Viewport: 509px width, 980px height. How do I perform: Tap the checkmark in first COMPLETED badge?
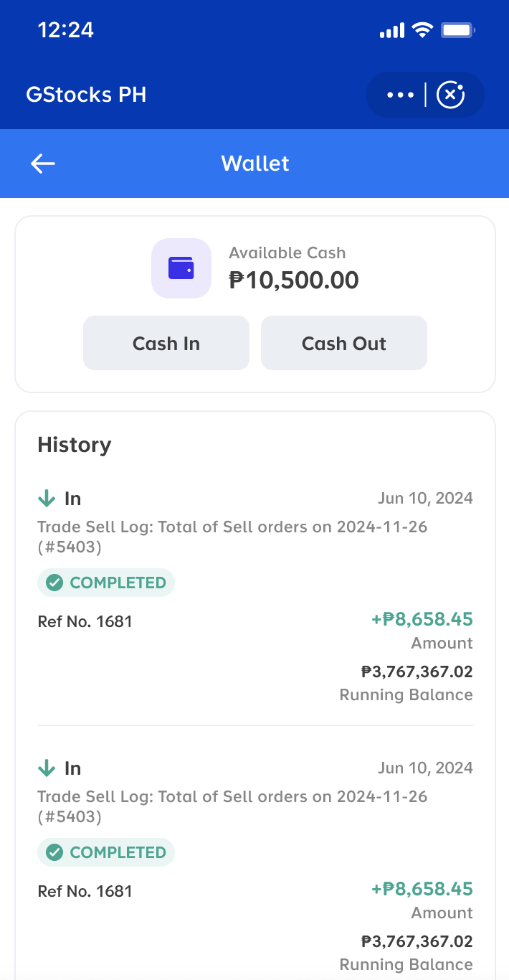[54, 583]
